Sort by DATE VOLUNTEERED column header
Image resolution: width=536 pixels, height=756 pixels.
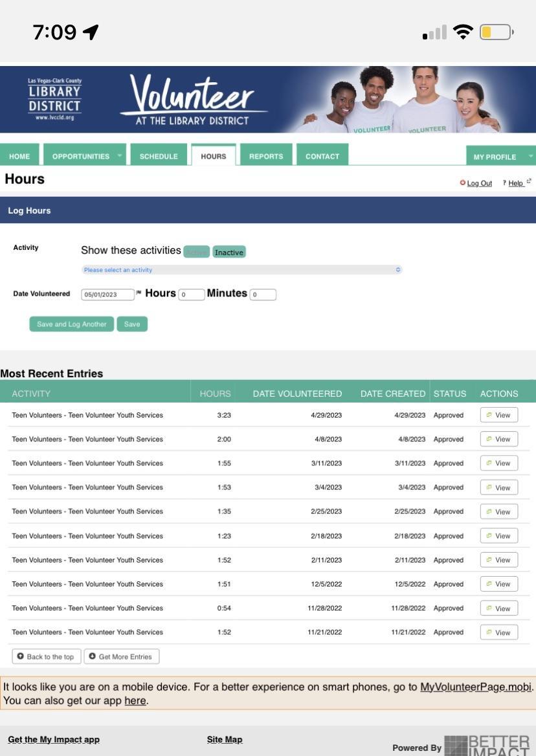[297, 394]
